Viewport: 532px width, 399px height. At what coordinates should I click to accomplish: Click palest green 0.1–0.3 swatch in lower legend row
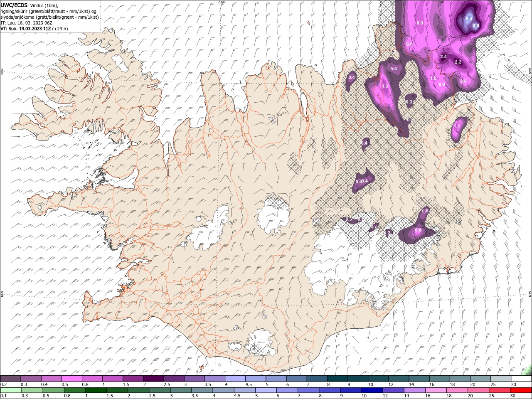point(11,390)
